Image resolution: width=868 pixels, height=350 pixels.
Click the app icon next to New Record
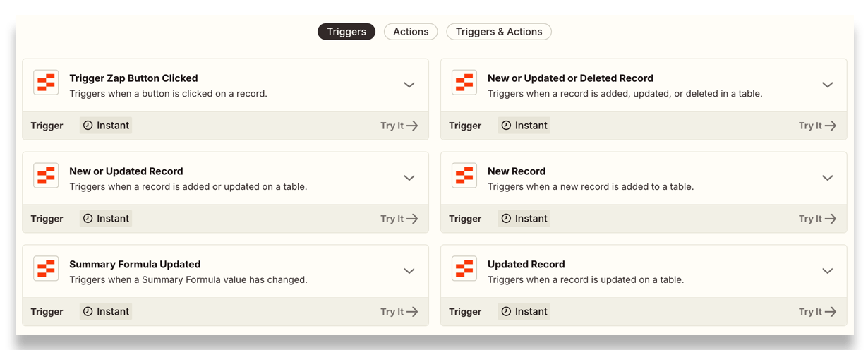coord(464,176)
